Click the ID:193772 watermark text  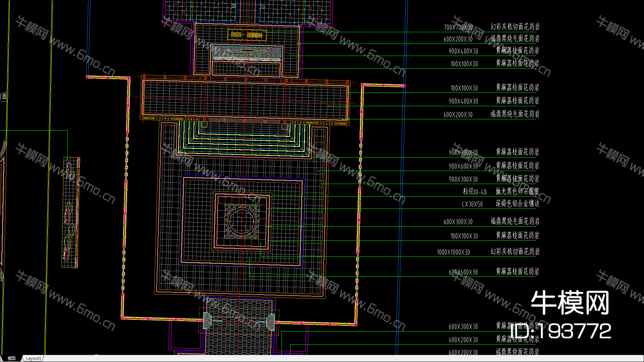pos(560,331)
